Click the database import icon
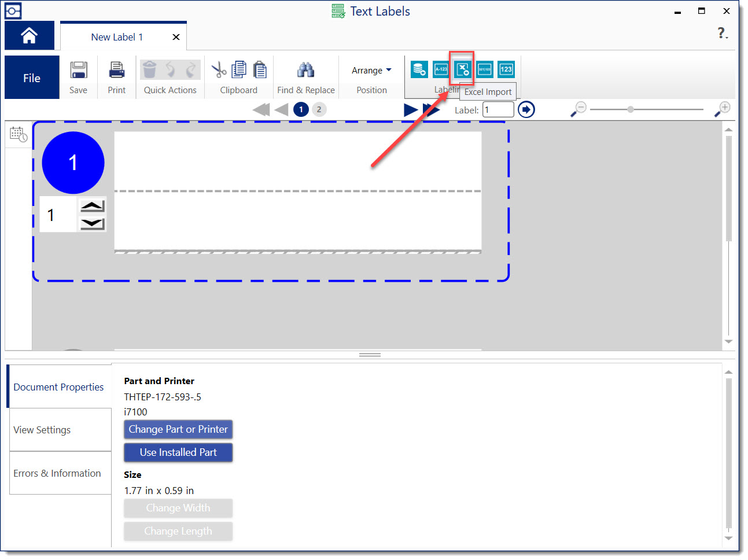The image size is (748, 560). [x=419, y=69]
